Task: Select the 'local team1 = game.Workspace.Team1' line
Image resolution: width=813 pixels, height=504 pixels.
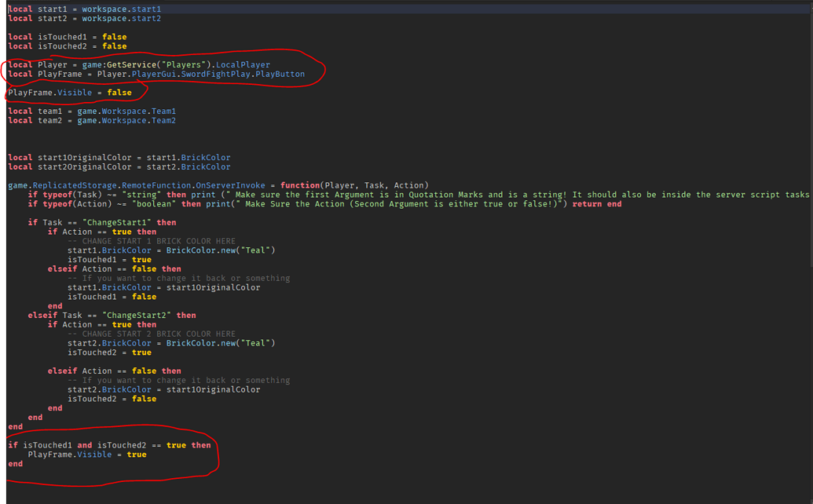Action: tap(92, 111)
